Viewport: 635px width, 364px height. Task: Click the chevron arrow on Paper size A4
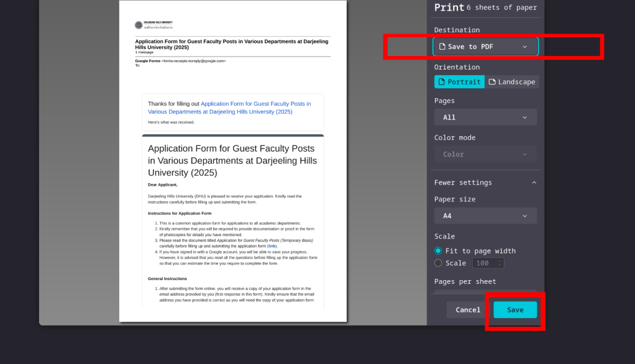[x=524, y=216]
